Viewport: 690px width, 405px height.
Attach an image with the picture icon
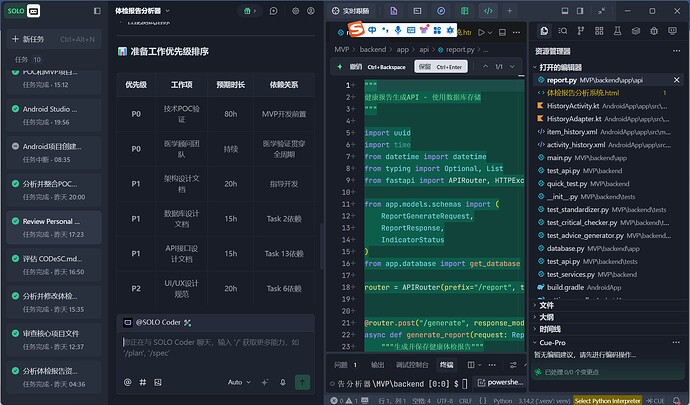(158, 382)
